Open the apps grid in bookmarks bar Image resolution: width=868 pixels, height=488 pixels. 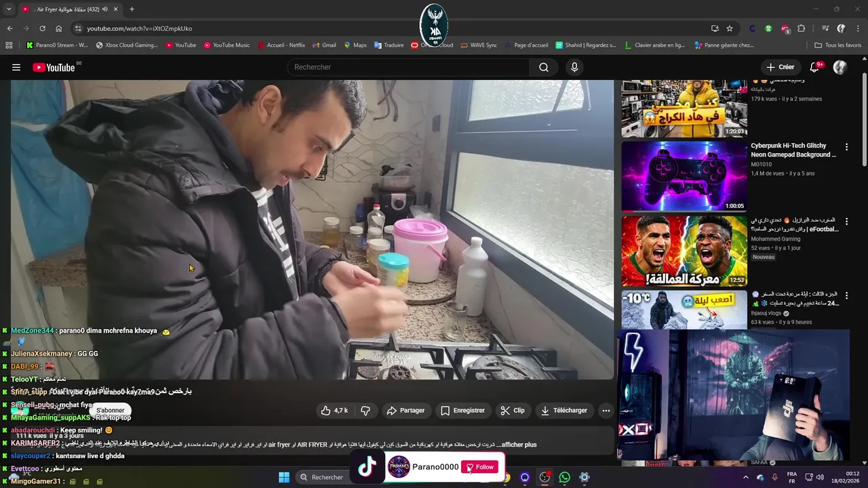(x=9, y=45)
